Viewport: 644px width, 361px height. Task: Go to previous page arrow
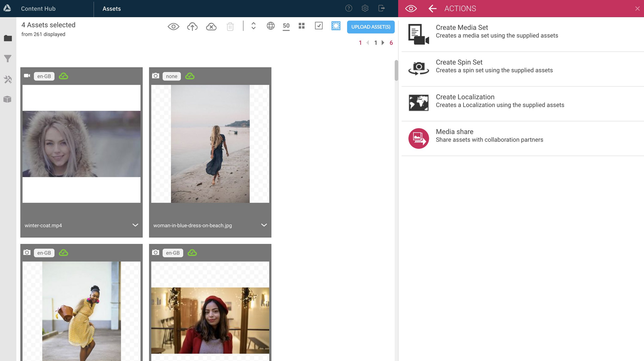[368, 43]
